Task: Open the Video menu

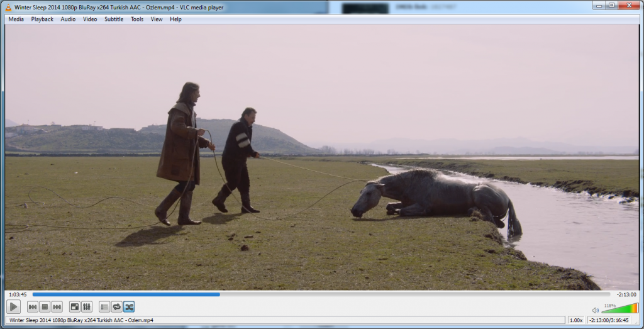Action: pos(90,19)
